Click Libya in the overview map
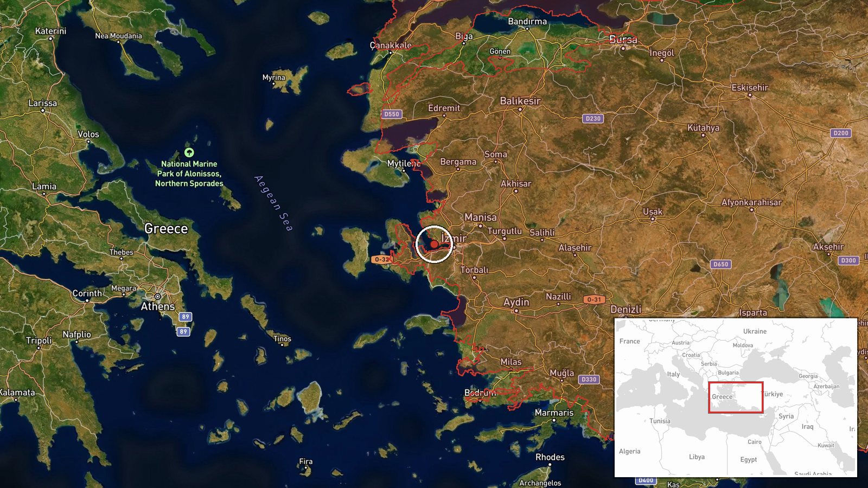This screenshot has width=868, height=488. coord(697,457)
